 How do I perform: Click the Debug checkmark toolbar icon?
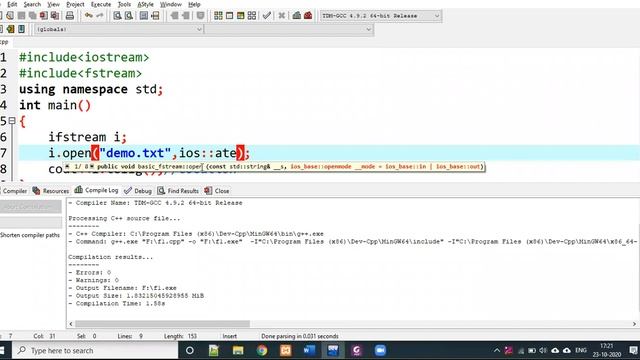click(x=267, y=16)
